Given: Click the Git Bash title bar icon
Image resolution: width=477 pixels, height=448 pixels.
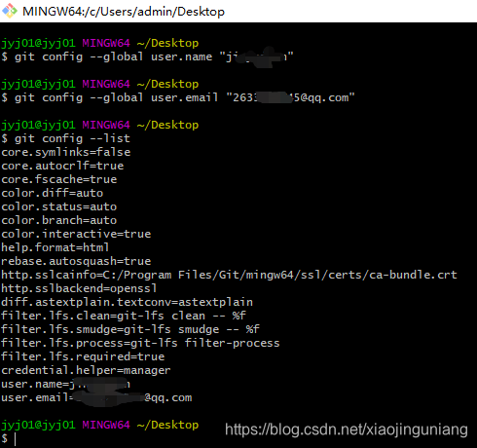Looking at the screenshot, I should click(10, 11).
